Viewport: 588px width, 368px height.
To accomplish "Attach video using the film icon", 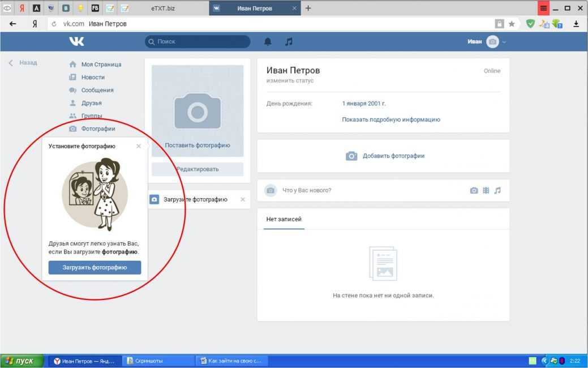I will click(486, 190).
